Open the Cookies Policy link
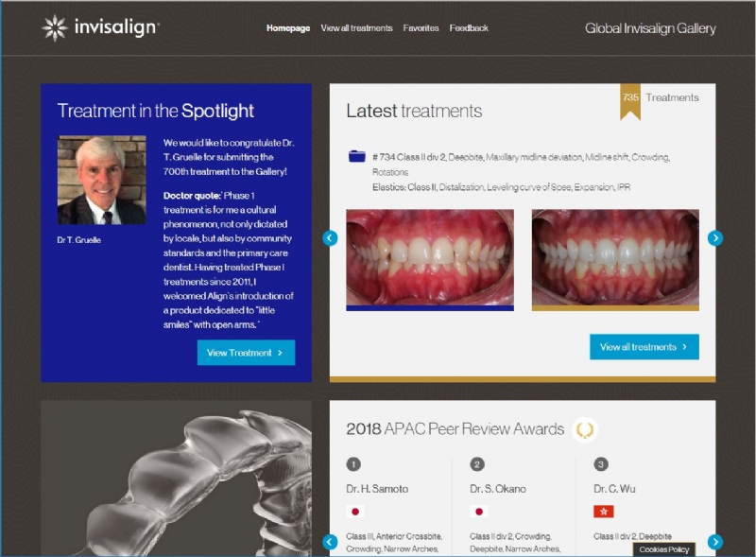Viewport: 756px width, 557px height. pyautogui.click(x=664, y=549)
